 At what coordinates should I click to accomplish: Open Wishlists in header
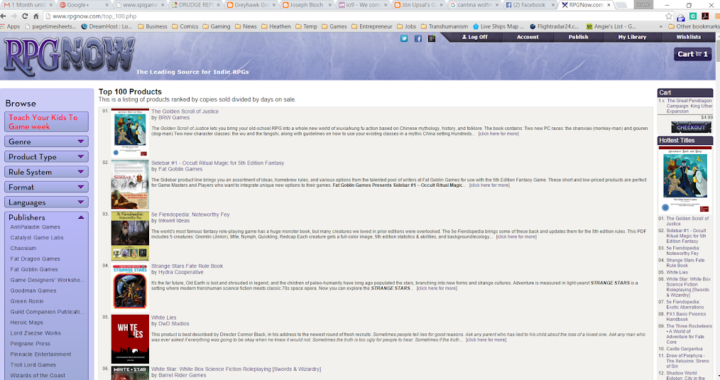688,37
